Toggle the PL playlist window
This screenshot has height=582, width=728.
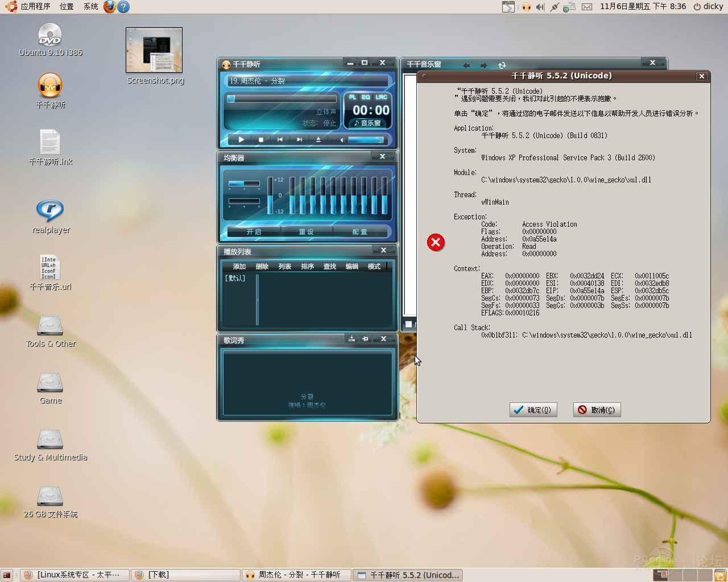353,97
